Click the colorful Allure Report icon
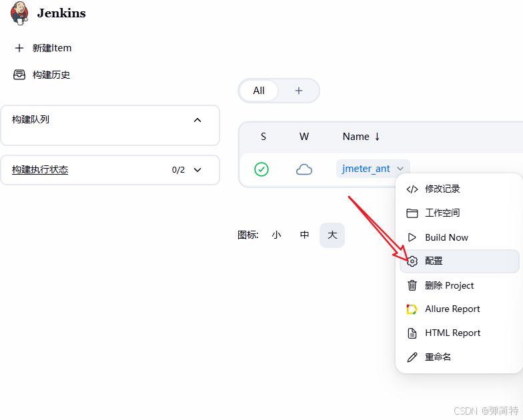523x420 pixels. pos(412,309)
